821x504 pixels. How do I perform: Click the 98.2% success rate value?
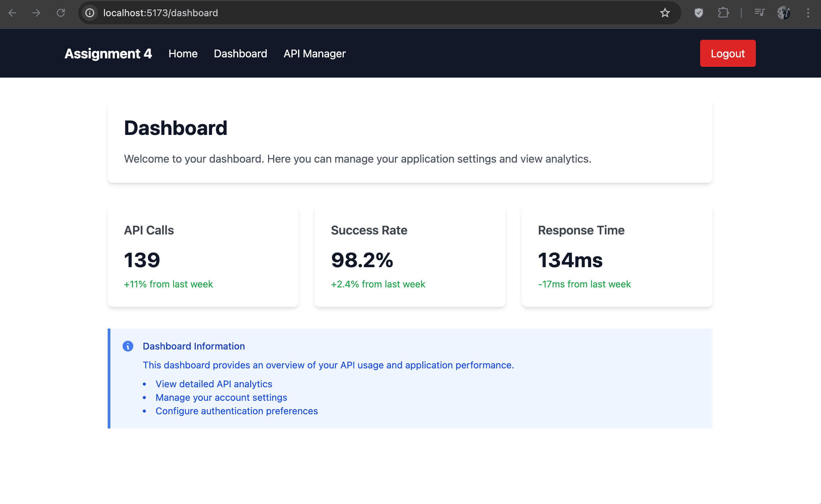click(x=362, y=260)
